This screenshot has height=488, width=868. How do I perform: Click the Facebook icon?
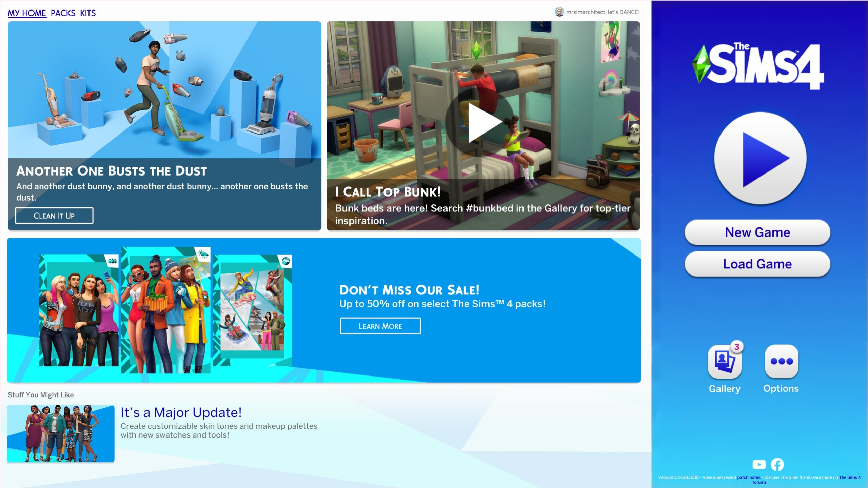pyautogui.click(x=777, y=464)
